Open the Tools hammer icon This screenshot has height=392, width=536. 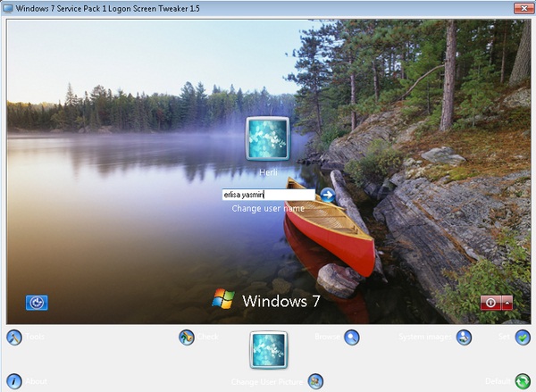14,338
